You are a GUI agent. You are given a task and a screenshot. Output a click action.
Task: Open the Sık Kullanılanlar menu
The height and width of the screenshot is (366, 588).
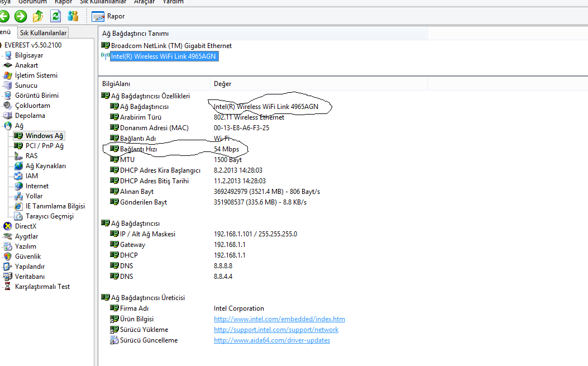tap(103, 2)
